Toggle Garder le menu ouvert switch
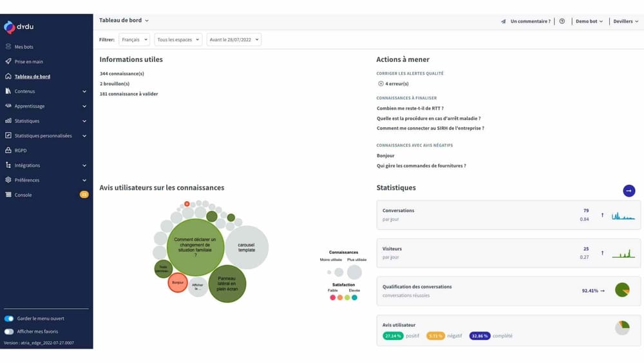644x363 pixels. click(x=9, y=319)
